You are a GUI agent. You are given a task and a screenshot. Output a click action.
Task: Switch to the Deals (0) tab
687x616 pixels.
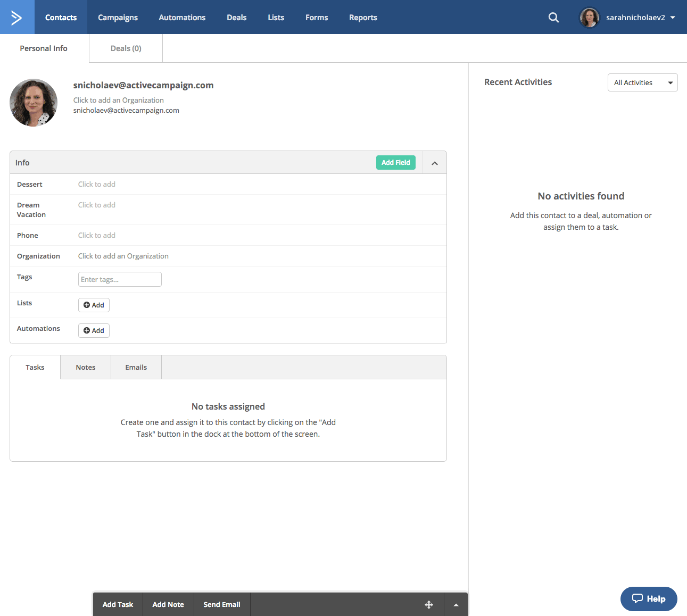[126, 48]
